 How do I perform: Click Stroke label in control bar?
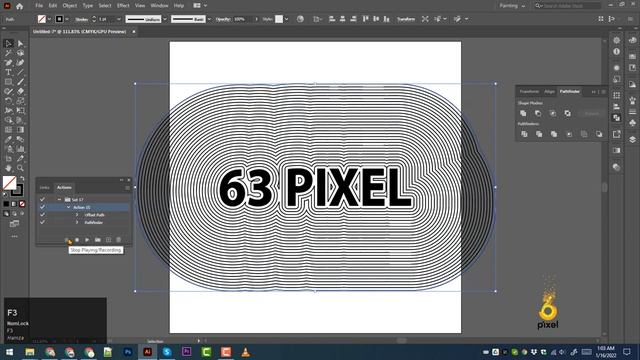(82, 19)
